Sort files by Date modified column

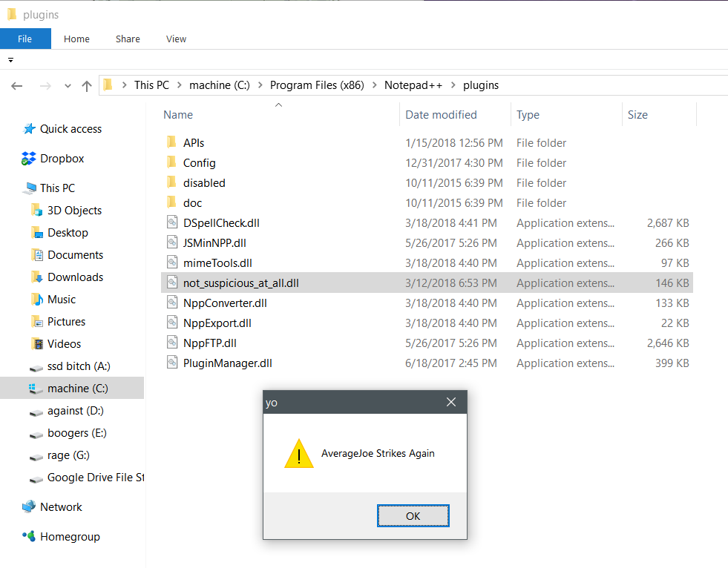441,115
